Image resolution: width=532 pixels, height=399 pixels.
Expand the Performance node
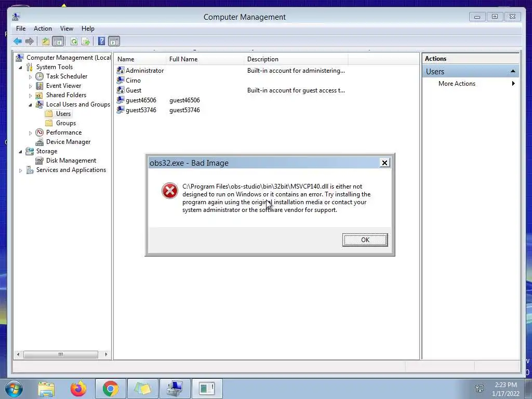click(x=31, y=133)
